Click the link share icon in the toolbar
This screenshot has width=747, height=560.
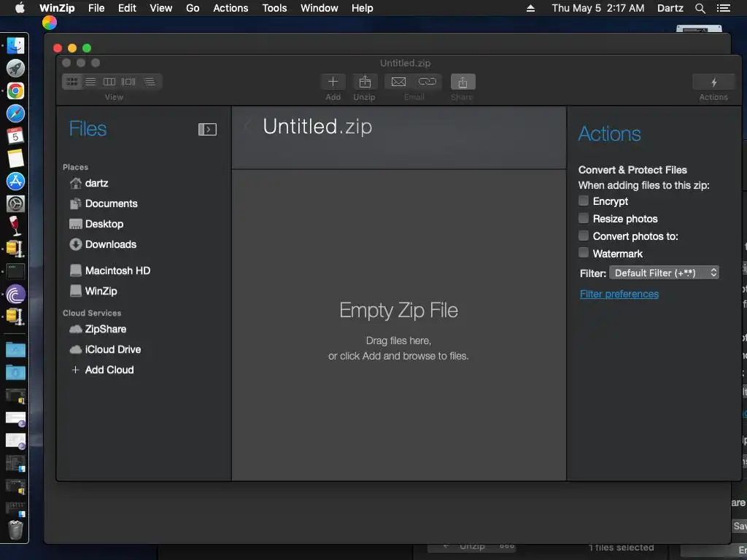click(x=427, y=82)
